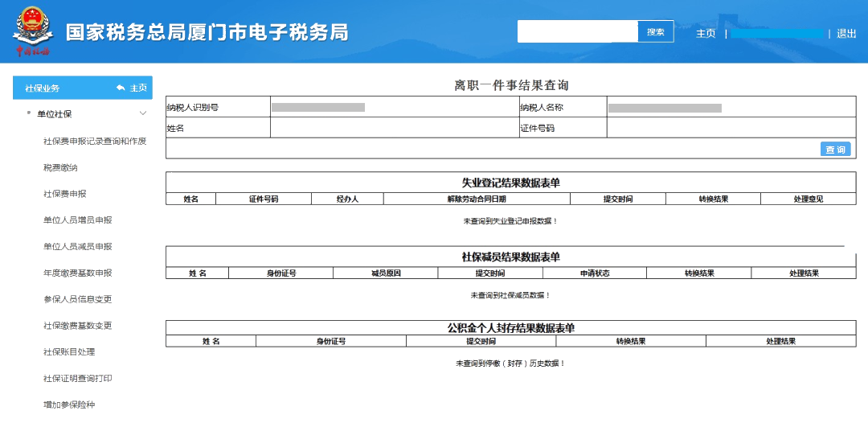
Task: Open 社保费申报 menu item
Action: [x=65, y=194]
